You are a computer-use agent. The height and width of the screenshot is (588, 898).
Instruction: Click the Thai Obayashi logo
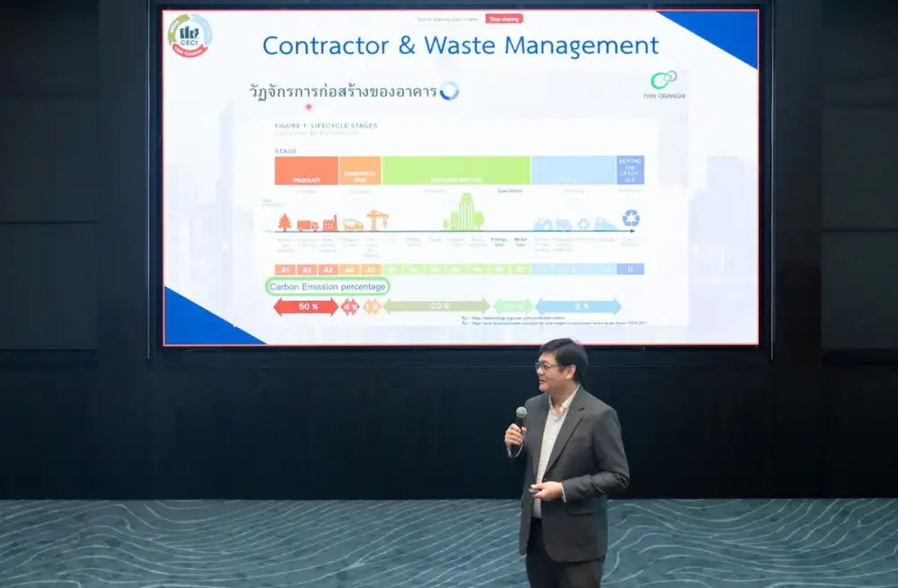[665, 84]
